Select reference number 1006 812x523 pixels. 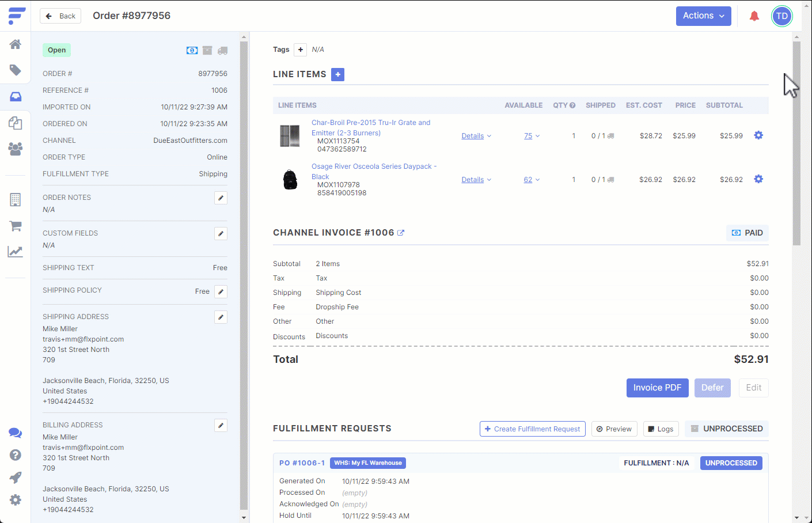(x=219, y=90)
